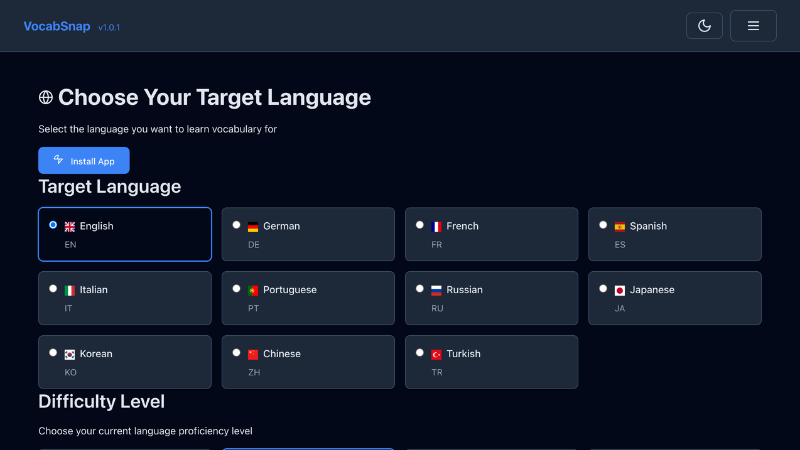Open the hamburger menu
The width and height of the screenshot is (800, 450).
tap(753, 26)
